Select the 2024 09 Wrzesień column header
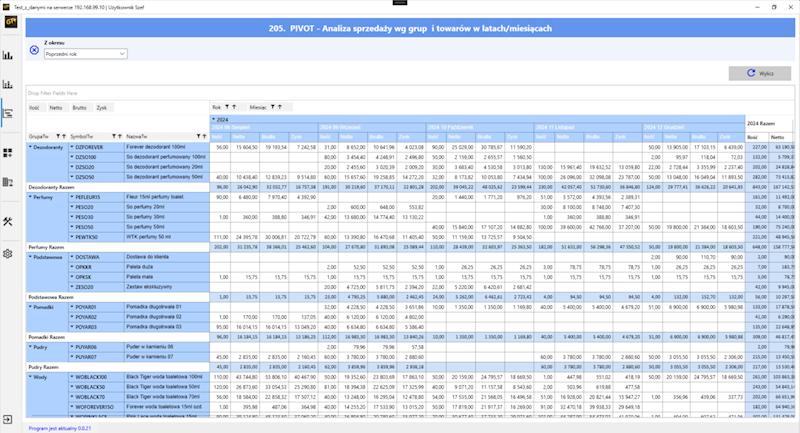Screen dimensions: 800x433 (x=372, y=127)
